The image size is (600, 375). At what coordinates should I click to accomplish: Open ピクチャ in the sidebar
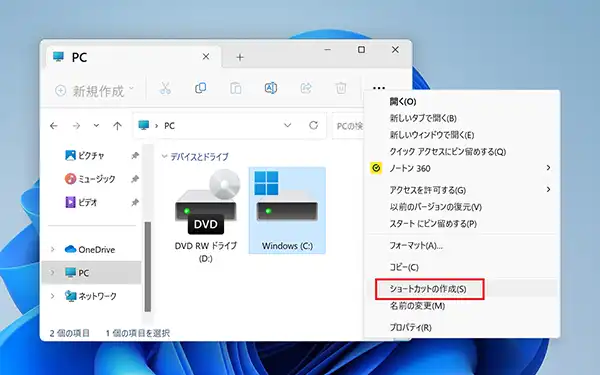click(91, 155)
